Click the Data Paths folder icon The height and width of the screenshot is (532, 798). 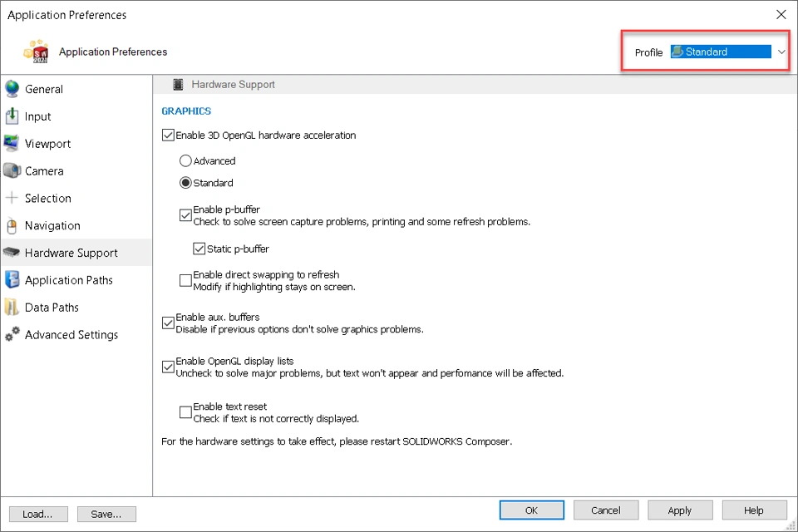(x=12, y=308)
